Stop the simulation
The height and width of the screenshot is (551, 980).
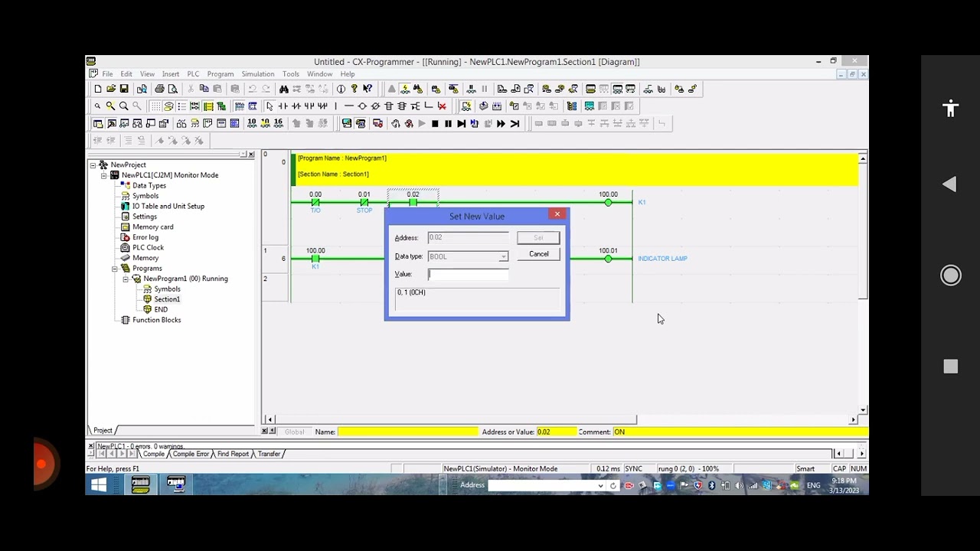435,123
